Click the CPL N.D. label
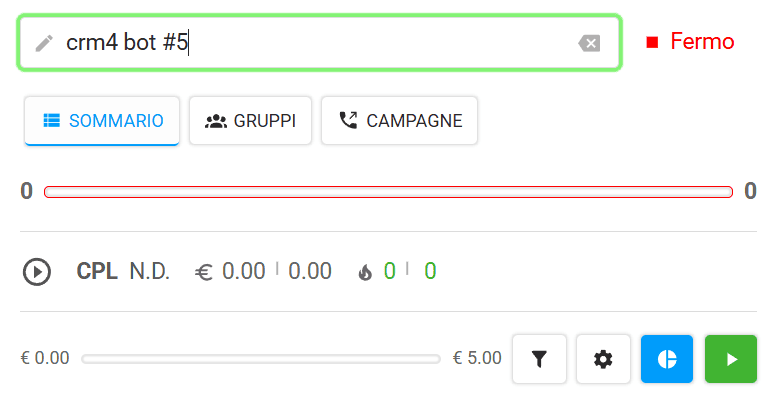 click(123, 271)
